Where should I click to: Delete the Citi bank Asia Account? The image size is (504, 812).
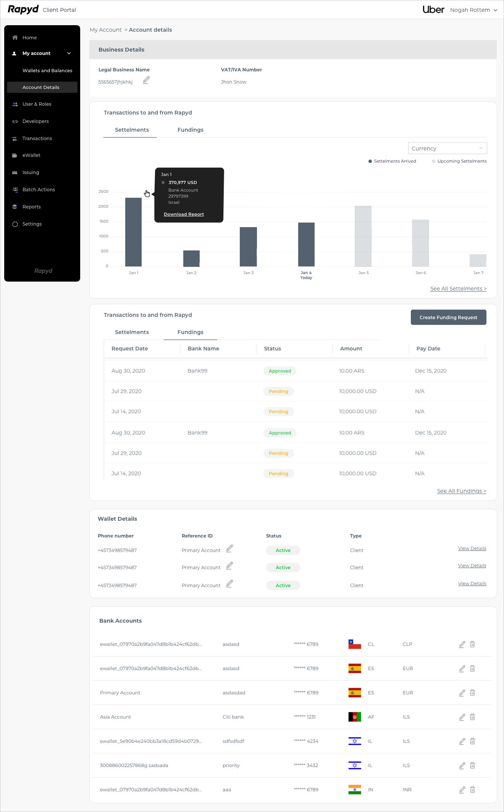[472, 717]
